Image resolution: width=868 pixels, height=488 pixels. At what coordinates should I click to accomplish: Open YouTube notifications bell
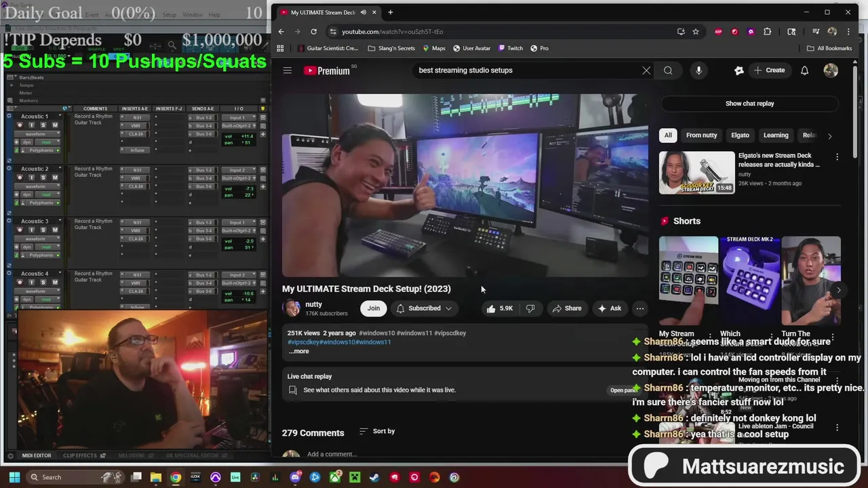point(804,70)
